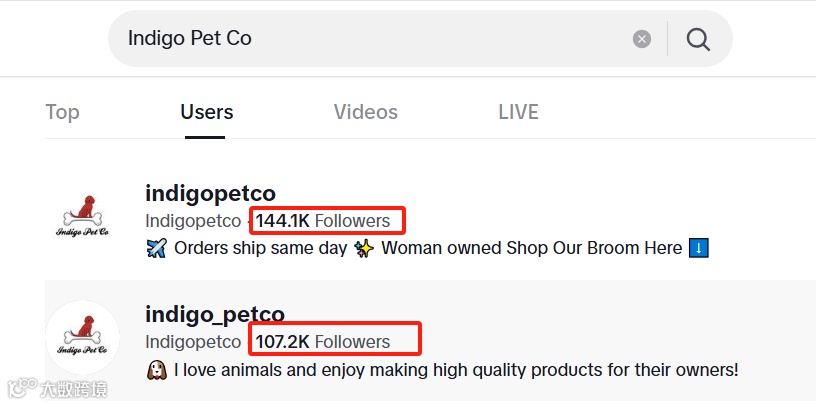Click the airplane emoji in the bio
816x405 pixels.
[x=156, y=248]
